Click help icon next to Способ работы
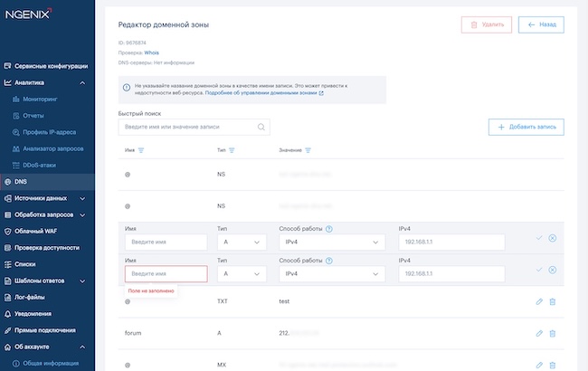This screenshot has width=588, height=371. [329, 229]
